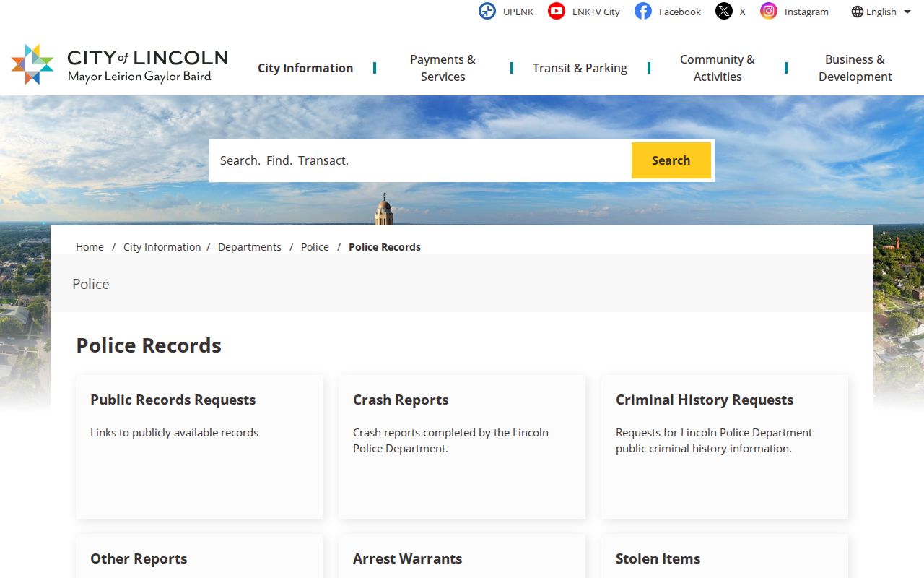Click the UPLNK text label
Image resolution: width=924 pixels, height=578 pixels.
pyautogui.click(x=518, y=12)
